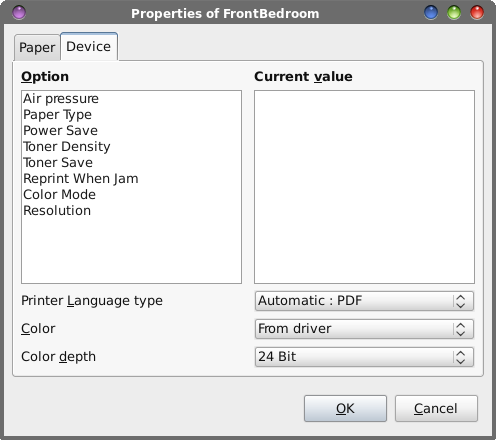Open the Printer Language type dropdown

[x=364, y=301]
